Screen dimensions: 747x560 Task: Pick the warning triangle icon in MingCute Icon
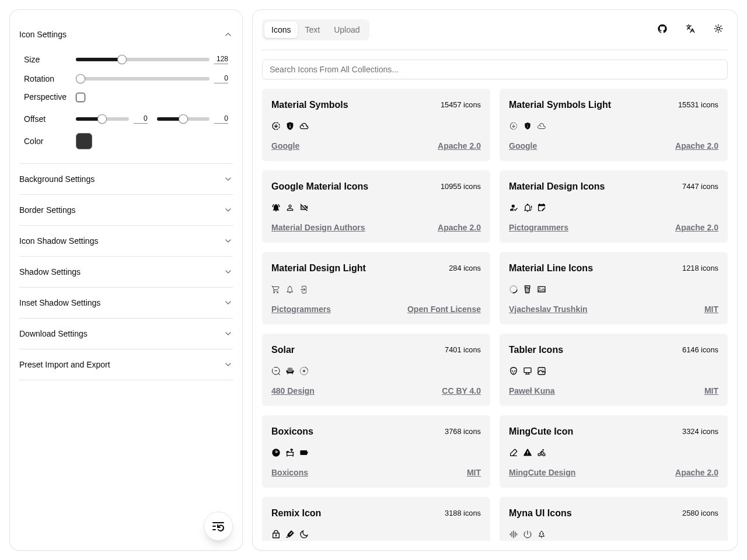pos(528,453)
